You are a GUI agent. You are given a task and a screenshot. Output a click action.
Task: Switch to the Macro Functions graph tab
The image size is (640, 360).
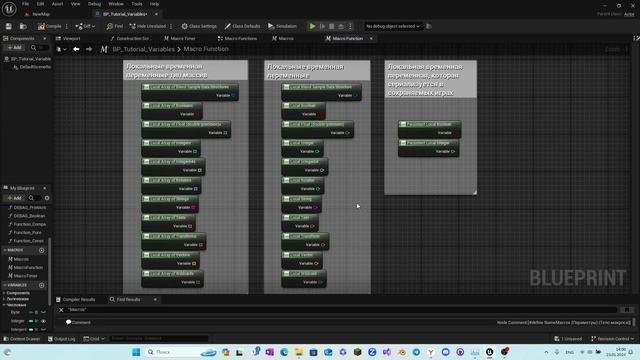[237, 38]
